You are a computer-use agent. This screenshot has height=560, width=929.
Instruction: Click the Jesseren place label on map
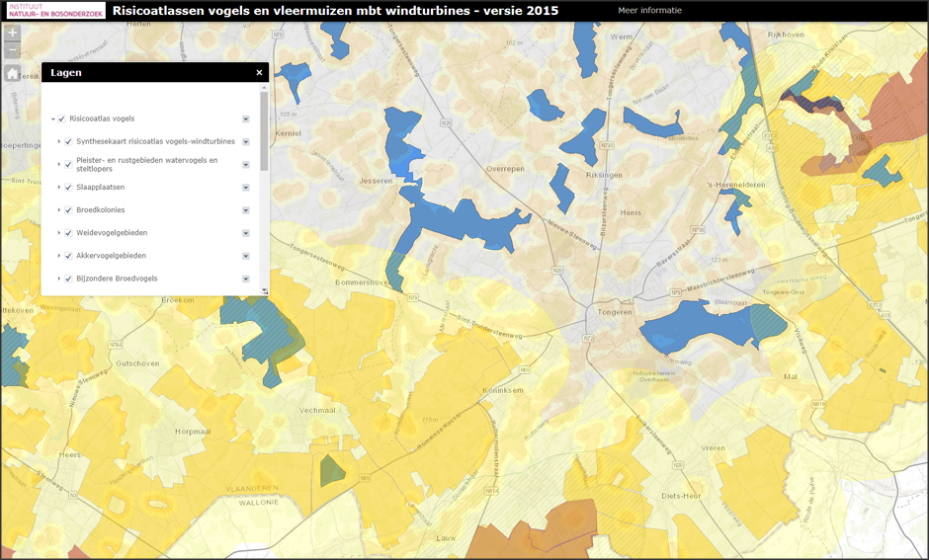tap(376, 181)
